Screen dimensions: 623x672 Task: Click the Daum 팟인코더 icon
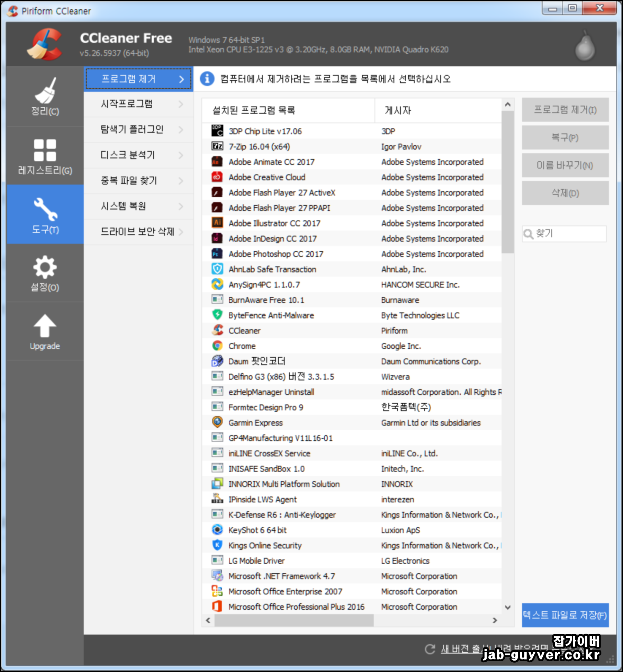[217, 361]
